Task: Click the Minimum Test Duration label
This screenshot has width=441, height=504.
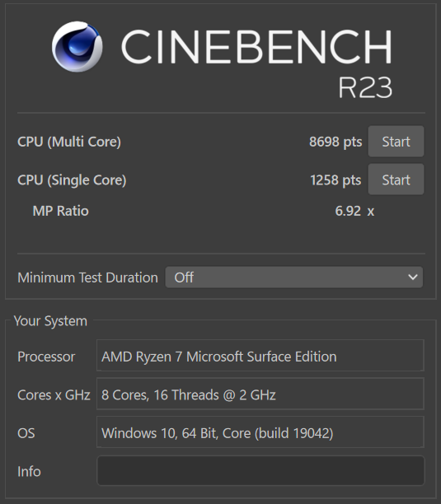Action: (87, 278)
